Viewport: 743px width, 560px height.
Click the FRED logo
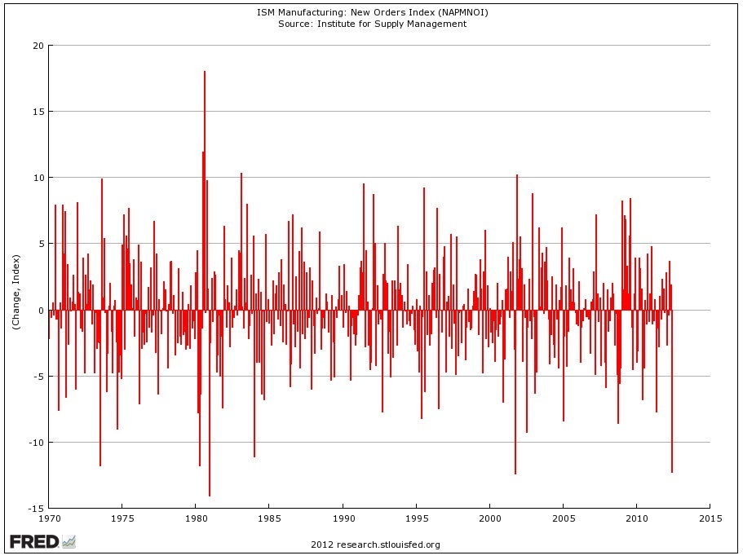33,541
